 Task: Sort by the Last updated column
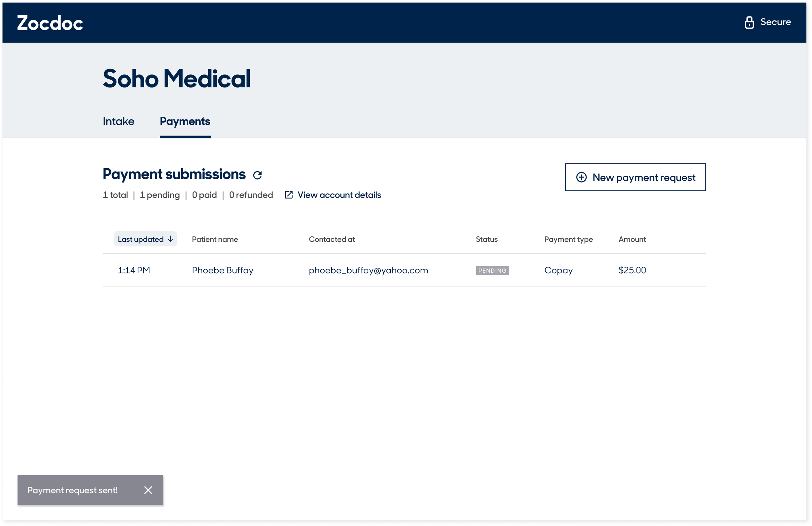[141, 239]
